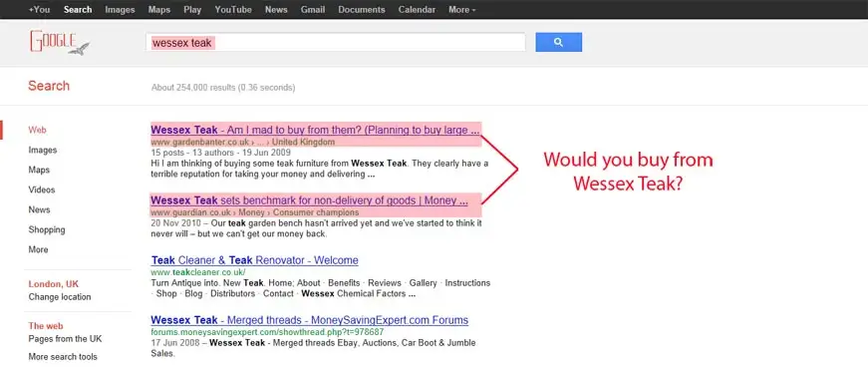Click www.guardian.co.uk Money breadcrumb URL
Viewport: 868px width, 373px height.
click(255, 212)
